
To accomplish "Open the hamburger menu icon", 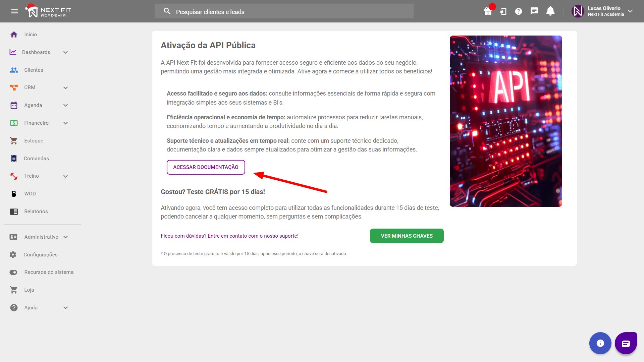I will tap(14, 11).
